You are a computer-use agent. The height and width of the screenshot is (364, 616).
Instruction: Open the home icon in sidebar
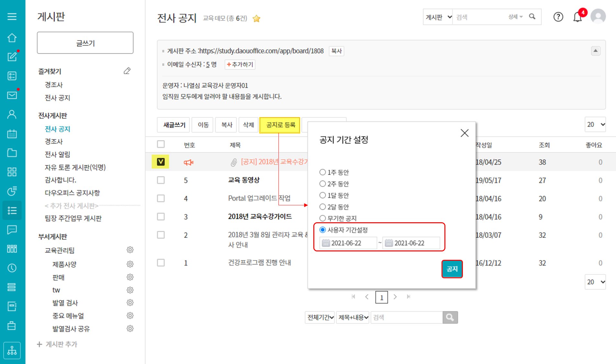(x=12, y=38)
